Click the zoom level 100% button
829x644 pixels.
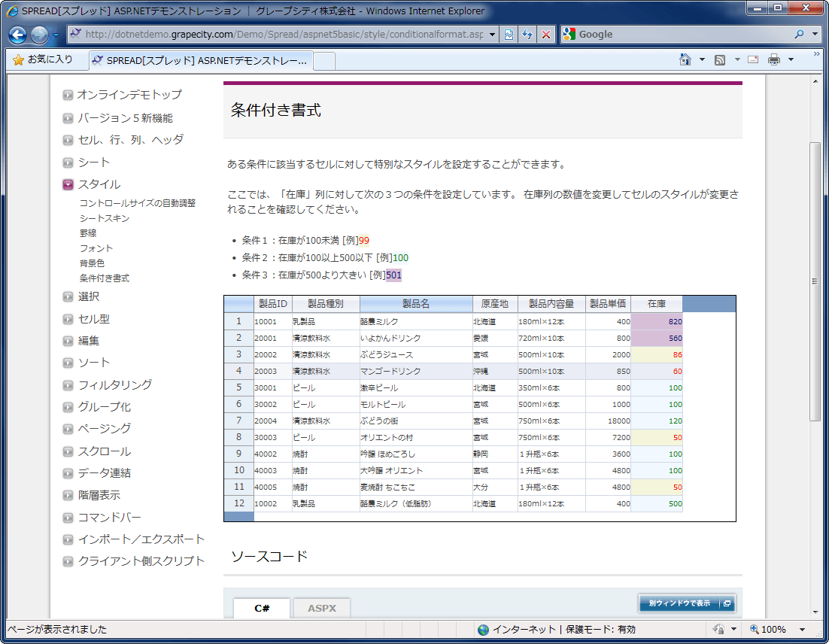(768, 630)
